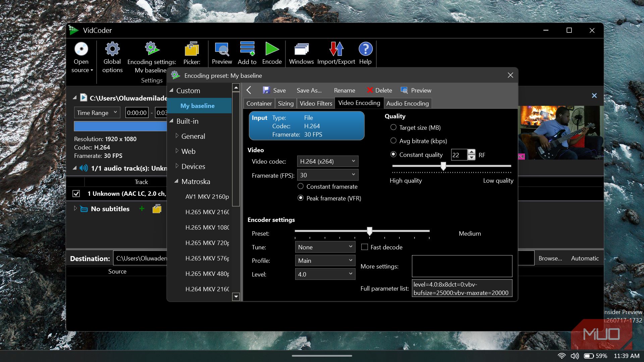Adjust encoder Preset speed slider
The height and width of the screenshot is (362, 644).
369,231
